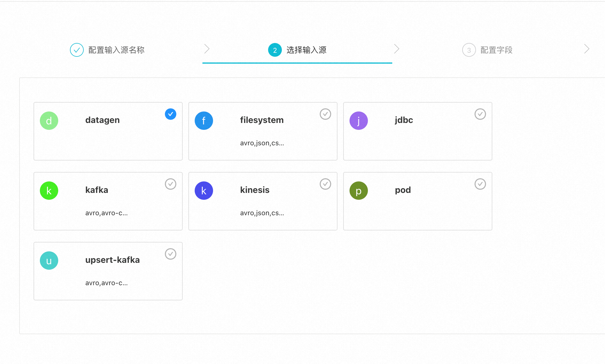Screen dimensions: 605x364
Task: Click the blue 'f' filesystem avatar icon
Action: (204, 121)
